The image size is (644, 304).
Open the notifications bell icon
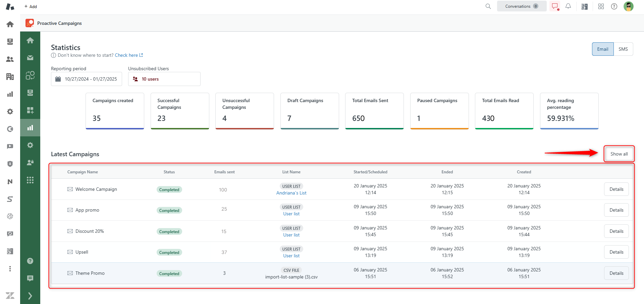click(x=568, y=6)
